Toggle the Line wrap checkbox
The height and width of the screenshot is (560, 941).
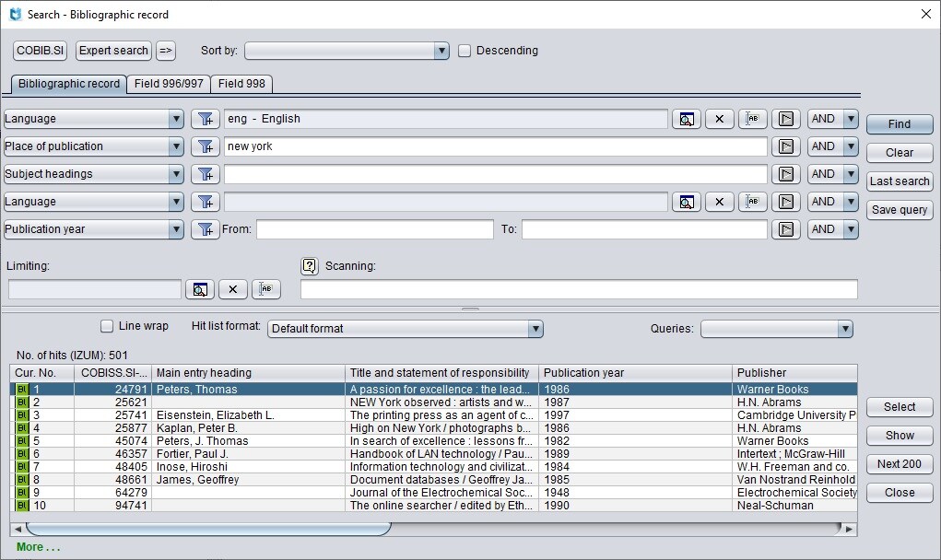click(x=107, y=326)
